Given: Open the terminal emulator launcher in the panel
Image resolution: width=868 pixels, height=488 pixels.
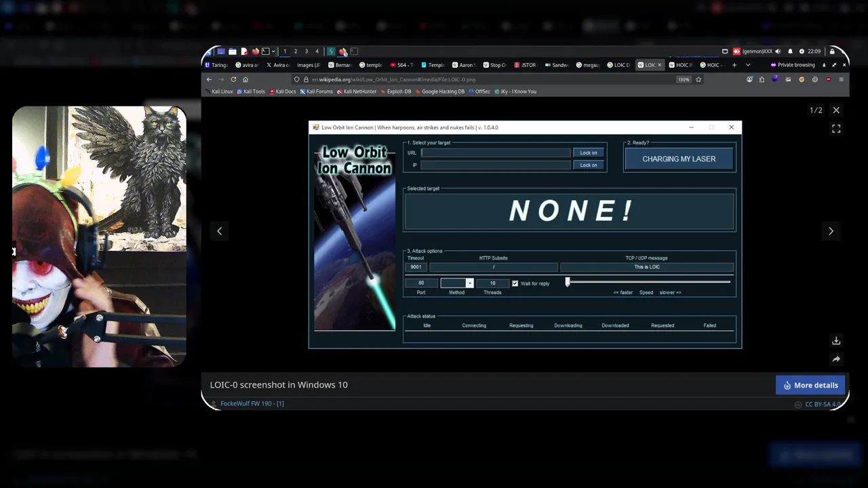Looking at the screenshot, I should point(266,52).
